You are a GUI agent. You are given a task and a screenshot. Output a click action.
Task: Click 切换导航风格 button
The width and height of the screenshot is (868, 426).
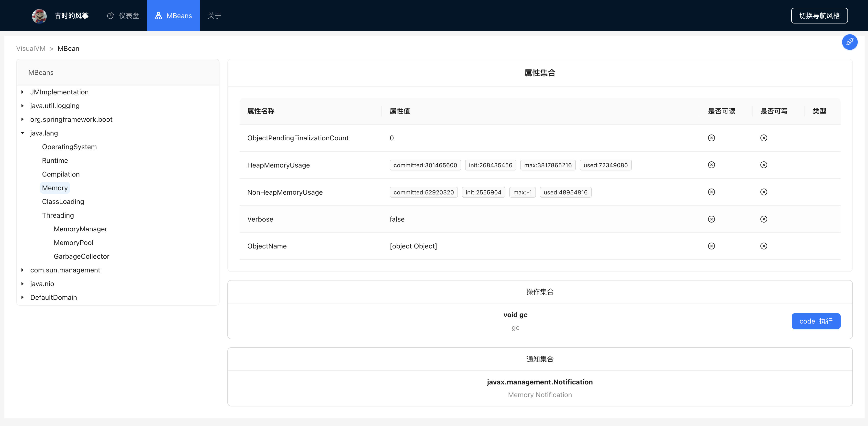819,16
